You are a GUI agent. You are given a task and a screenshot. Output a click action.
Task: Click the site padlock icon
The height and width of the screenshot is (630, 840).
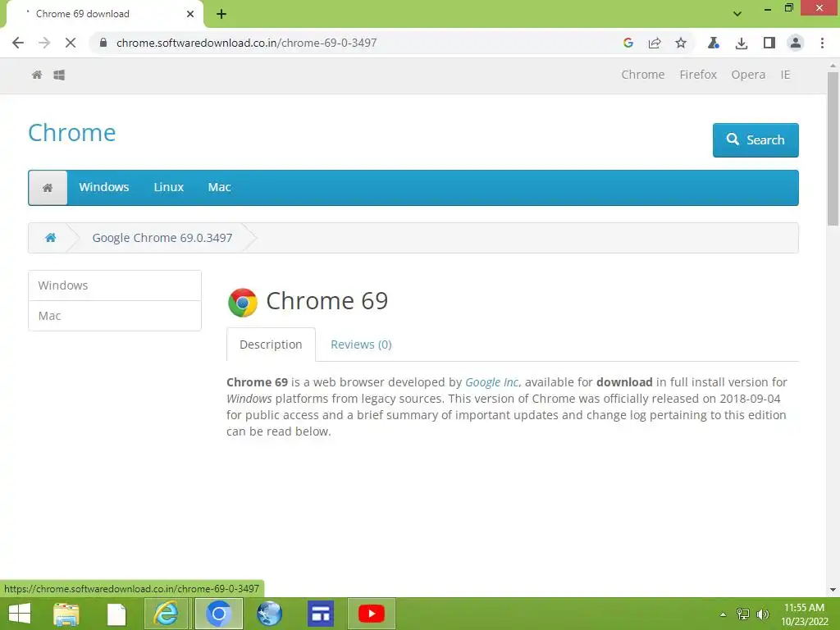point(103,43)
